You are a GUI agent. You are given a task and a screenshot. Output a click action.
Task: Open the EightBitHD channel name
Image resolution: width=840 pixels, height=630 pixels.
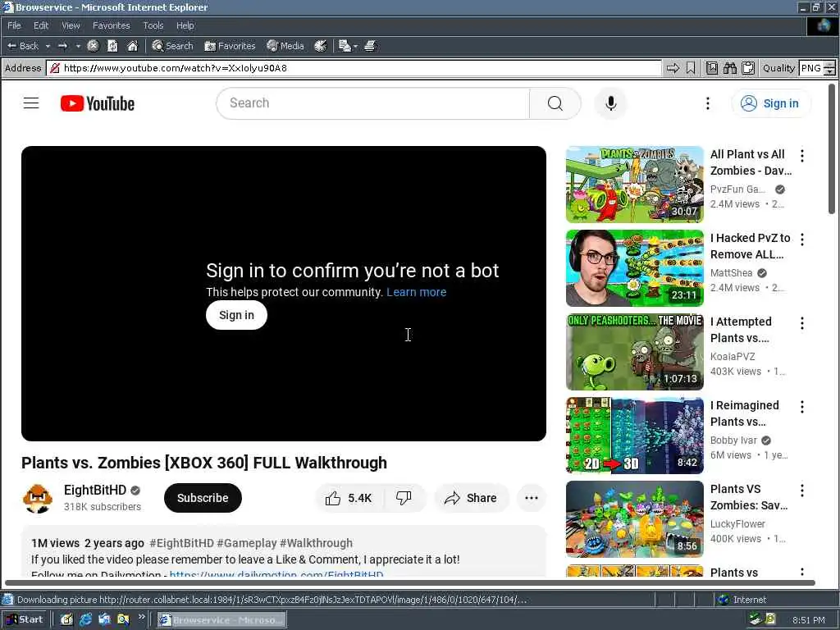tap(95, 491)
